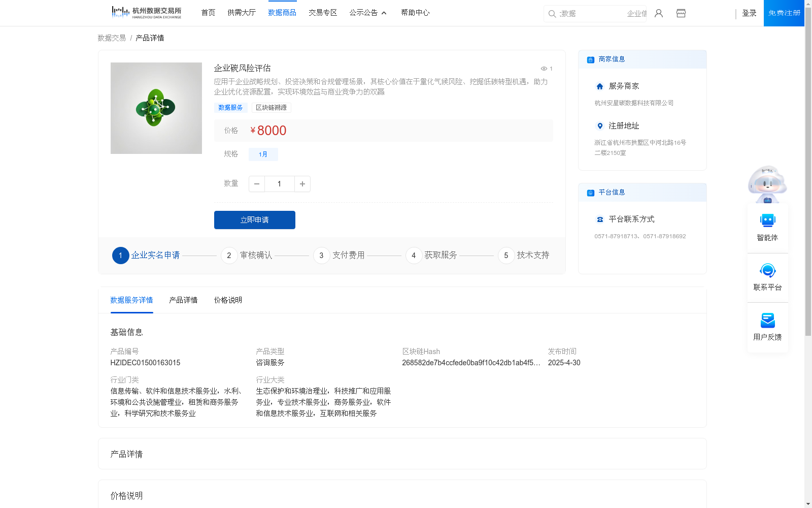This screenshot has width=812, height=508.
Task: Click the 浙江省杭州市拱墅区 registered address text
Action: (640, 148)
